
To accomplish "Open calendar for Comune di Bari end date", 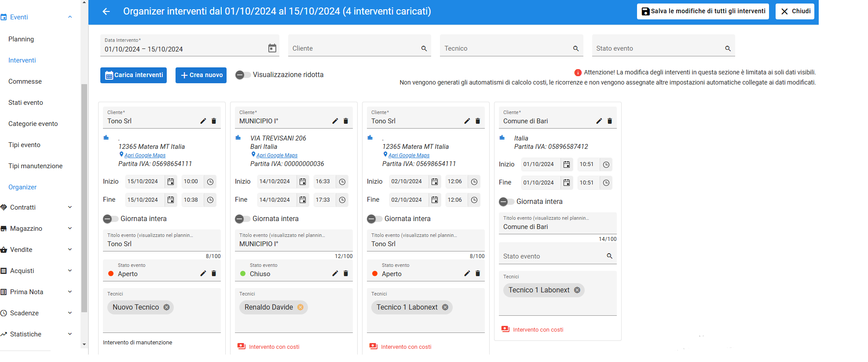I will click(567, 183).
